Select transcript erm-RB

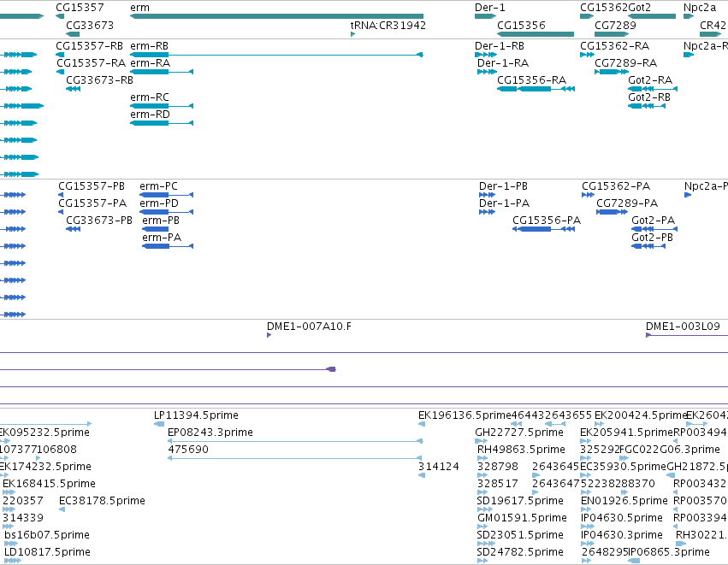click(149, 46)
